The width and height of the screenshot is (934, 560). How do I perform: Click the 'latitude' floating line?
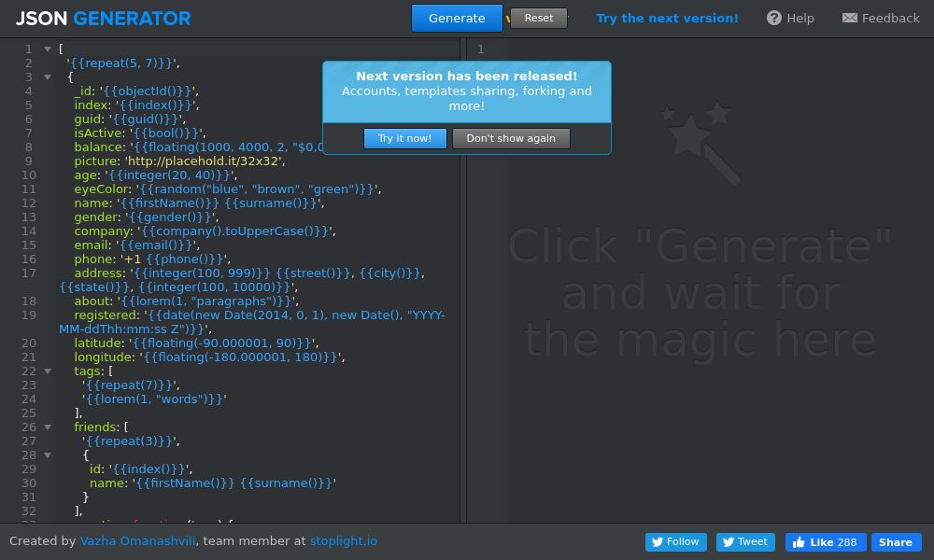pos(196,343)
